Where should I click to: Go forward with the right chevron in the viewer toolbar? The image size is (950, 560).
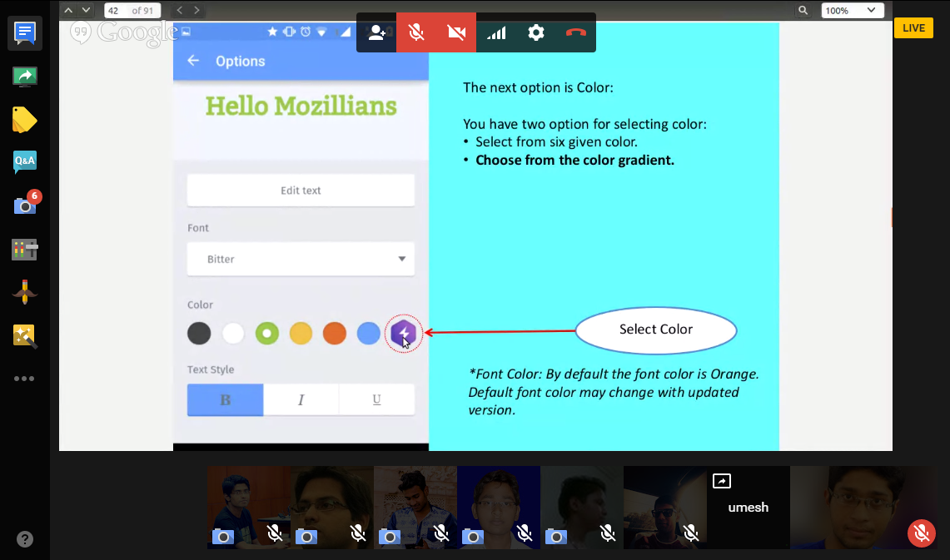196,10
